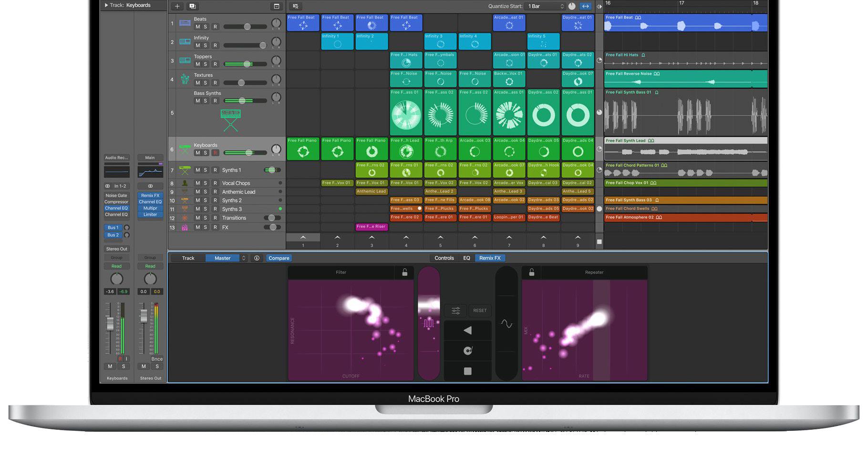Open the Track/Master stepper dropdown arrows
The height and width of the screenshot is (460, 868).
[243, 258]
